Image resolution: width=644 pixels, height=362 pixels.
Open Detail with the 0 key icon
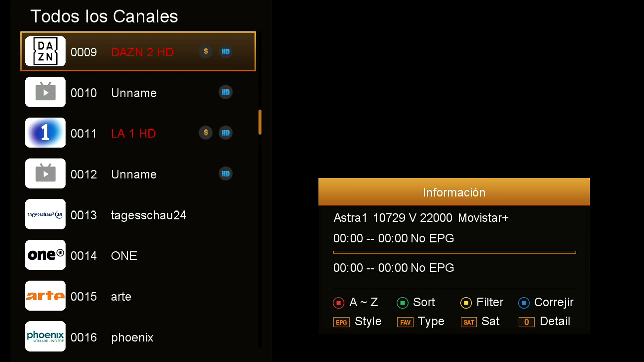(526, 322)
